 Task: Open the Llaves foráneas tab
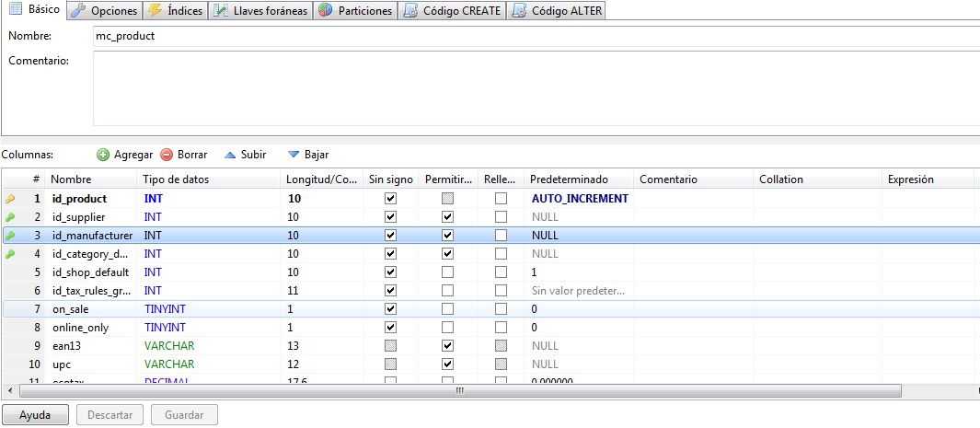click(x=259, y=11)
